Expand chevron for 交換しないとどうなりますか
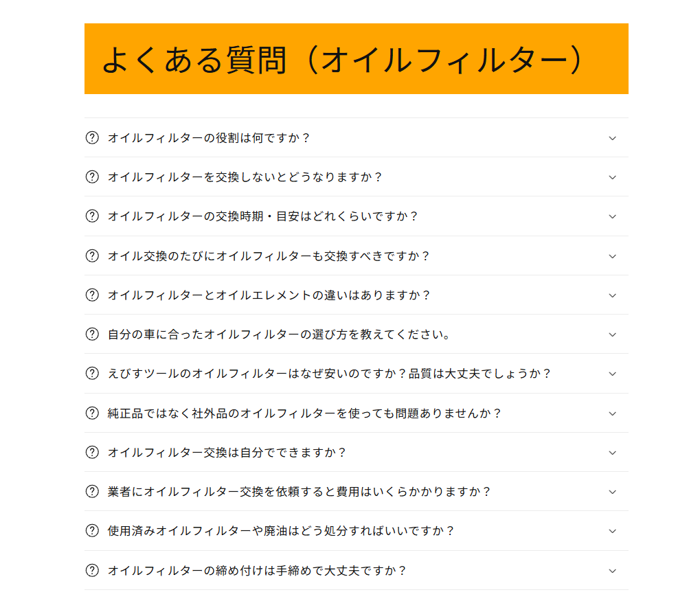The image size is (700, 612). (613, 177)
